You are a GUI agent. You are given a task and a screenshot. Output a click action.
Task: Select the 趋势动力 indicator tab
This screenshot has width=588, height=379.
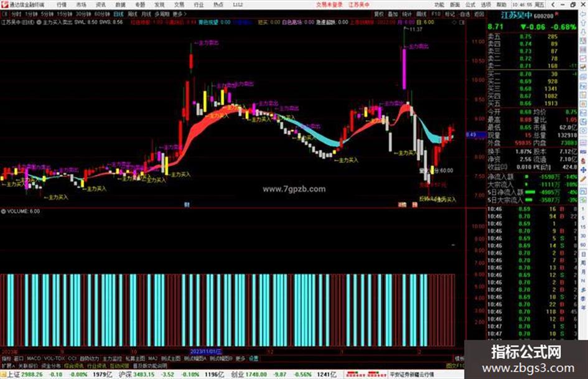(x=90, y=358)
